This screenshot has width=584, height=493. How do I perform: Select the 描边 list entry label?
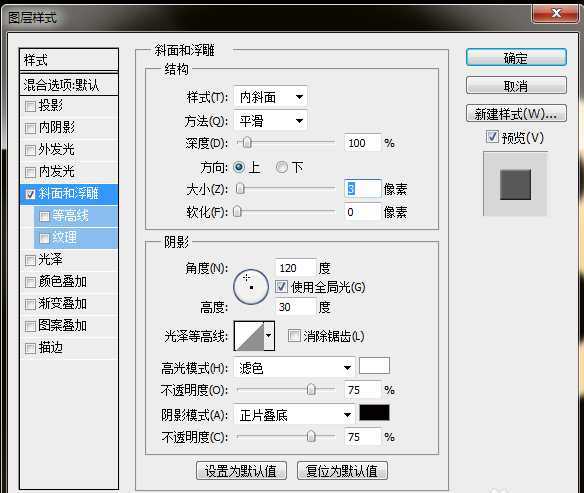tap(50, 347)
